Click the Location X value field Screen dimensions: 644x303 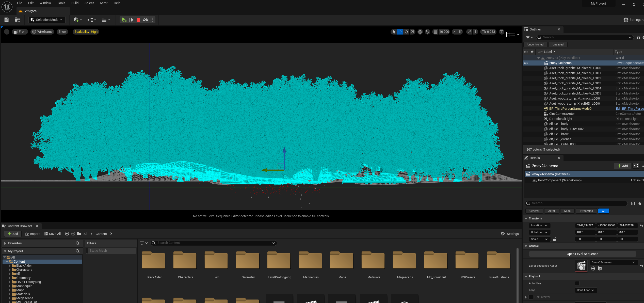pos(585,225)
